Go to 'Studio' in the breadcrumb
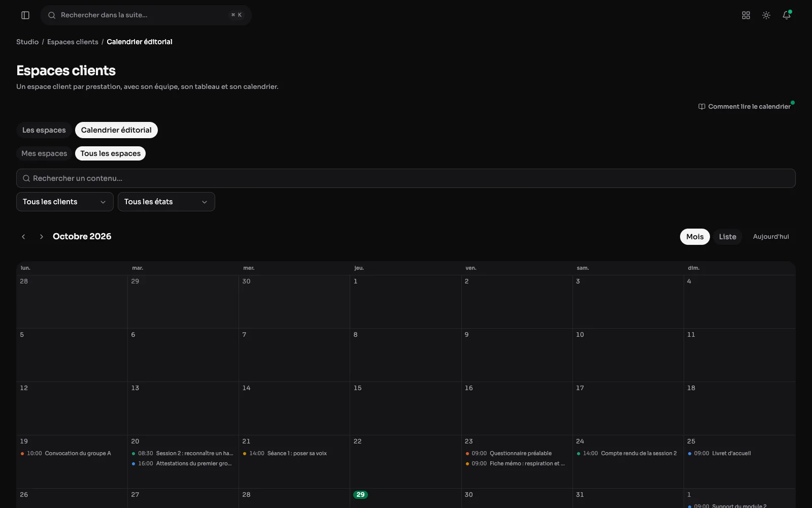The width and height of the screenshot is (812, 508). click(27, 42)
